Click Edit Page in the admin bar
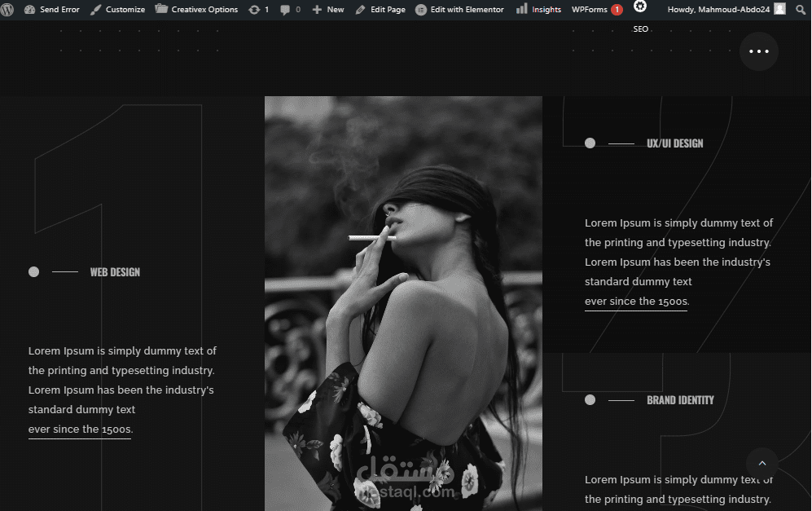812x511 pixels. (x=380, y=9)
